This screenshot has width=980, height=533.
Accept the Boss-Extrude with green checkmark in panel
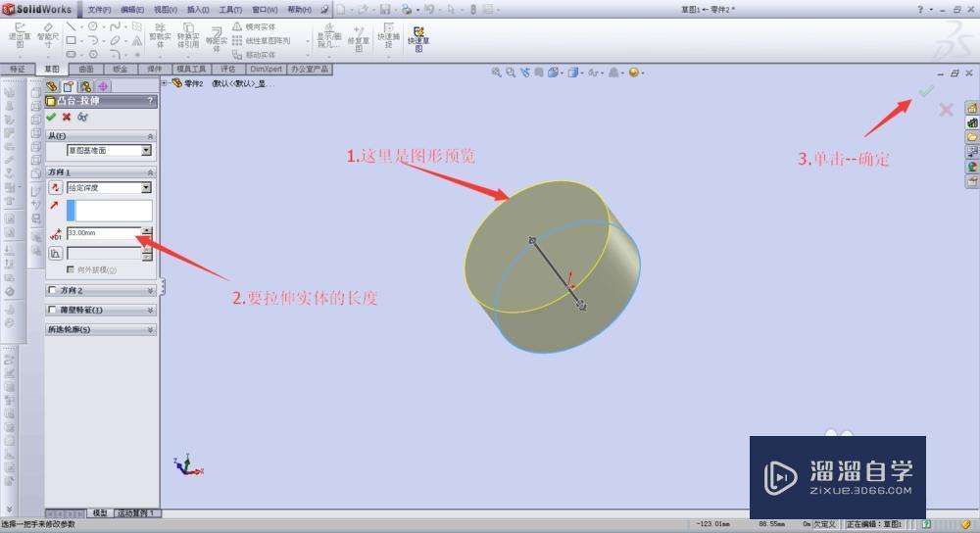coord(51,117)
